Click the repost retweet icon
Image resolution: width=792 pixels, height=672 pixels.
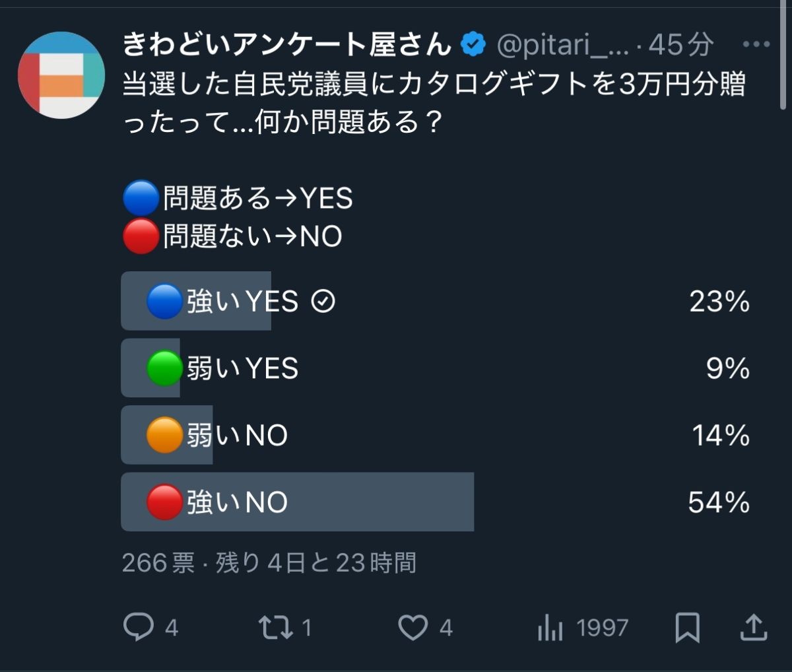tap(275, 626)
